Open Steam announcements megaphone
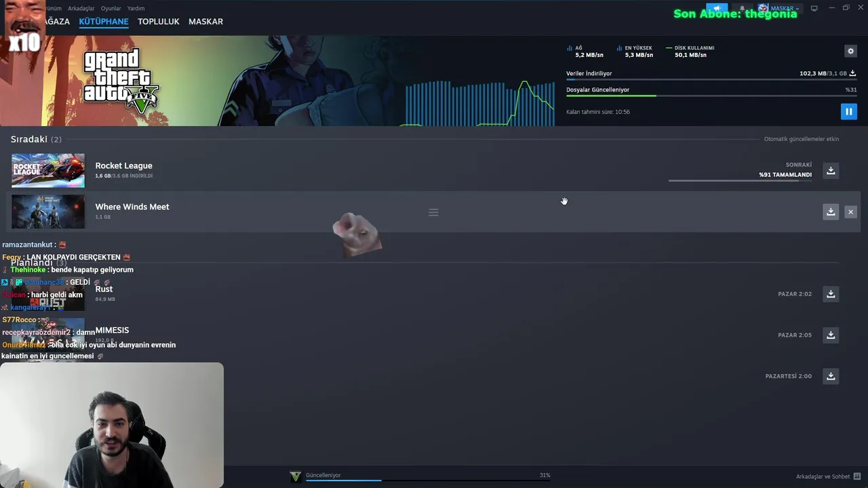Image resolution: width=868 pixels, height=488 pixels. [717, 9]
